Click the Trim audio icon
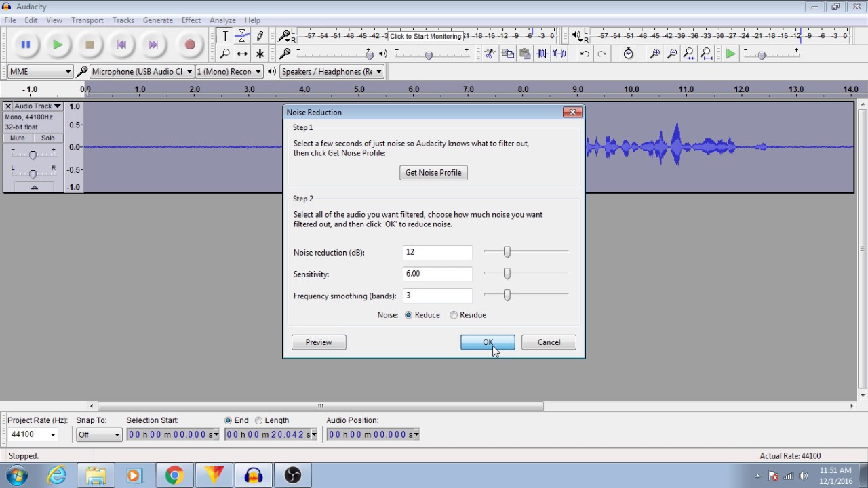 click(542, 54)
